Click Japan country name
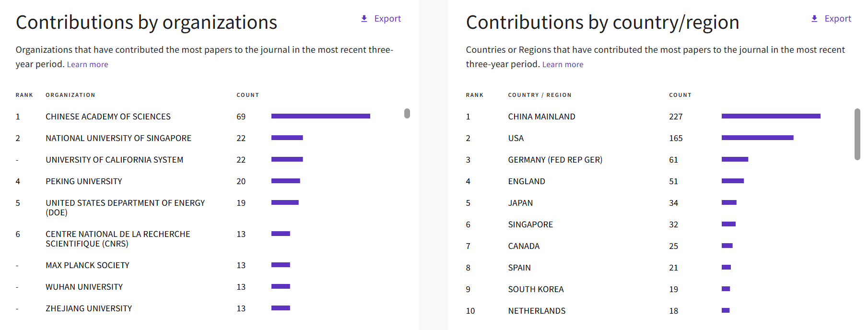 coord(520,203)
